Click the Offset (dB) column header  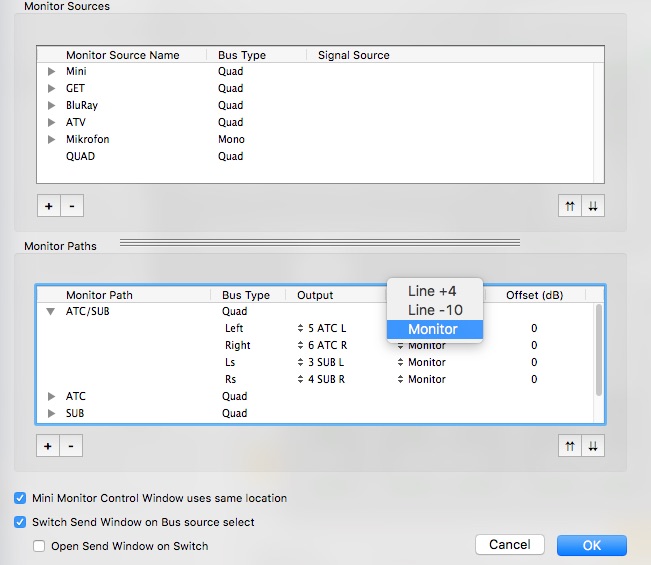(534, 295)
